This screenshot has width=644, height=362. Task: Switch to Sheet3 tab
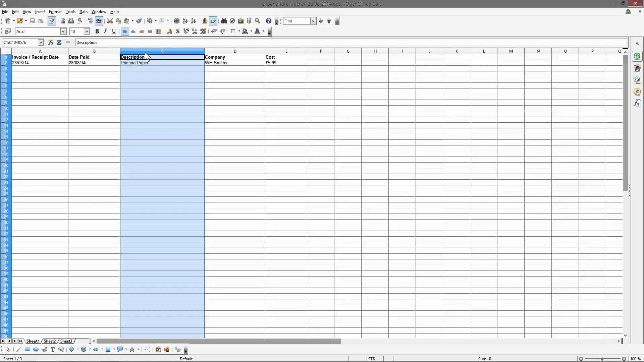point(65,341)
